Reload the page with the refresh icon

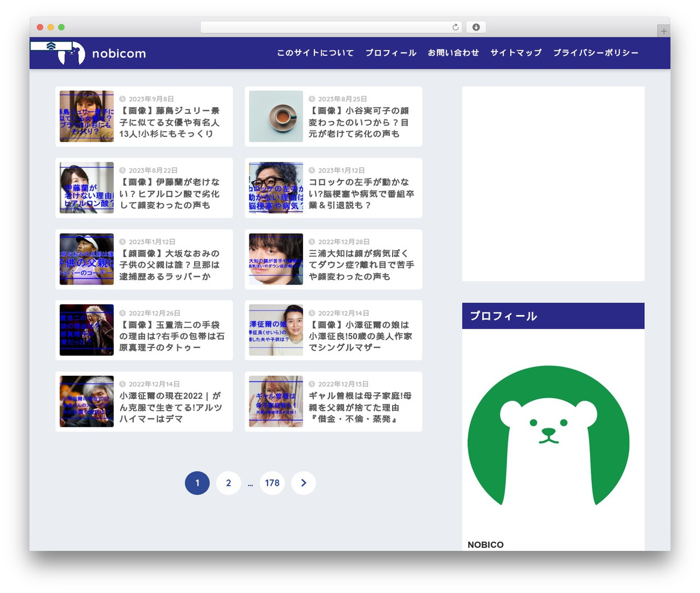point(456,27)
